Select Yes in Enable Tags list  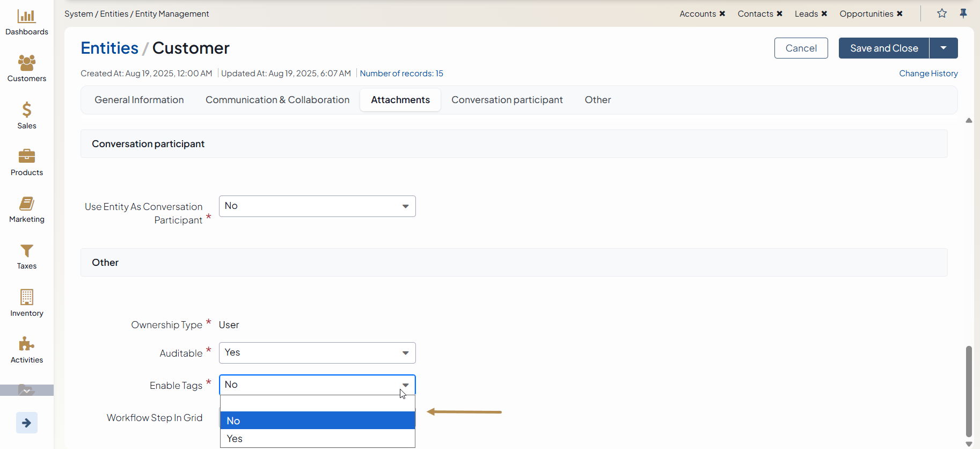[317, 438]
